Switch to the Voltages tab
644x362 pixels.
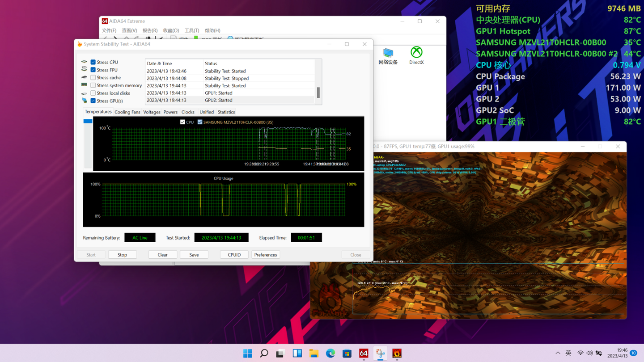(152, 112)
